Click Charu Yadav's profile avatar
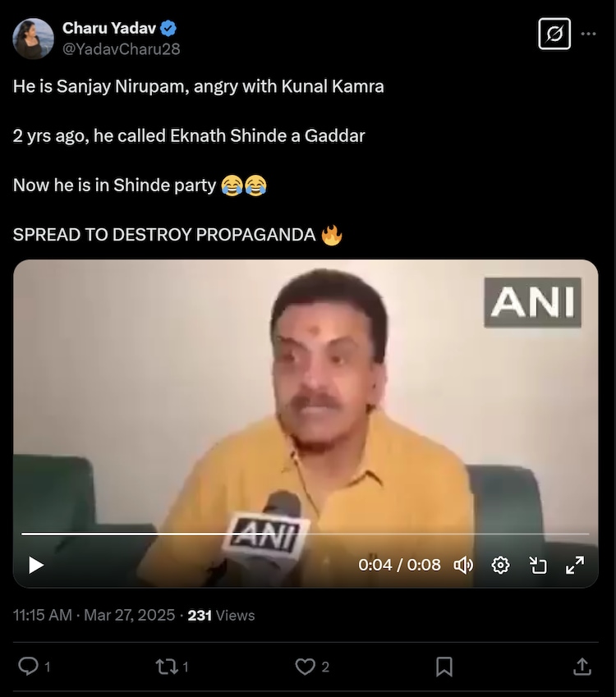Image resolution: width=616 pixels, height=697 pixels. [x=34, y=39]
